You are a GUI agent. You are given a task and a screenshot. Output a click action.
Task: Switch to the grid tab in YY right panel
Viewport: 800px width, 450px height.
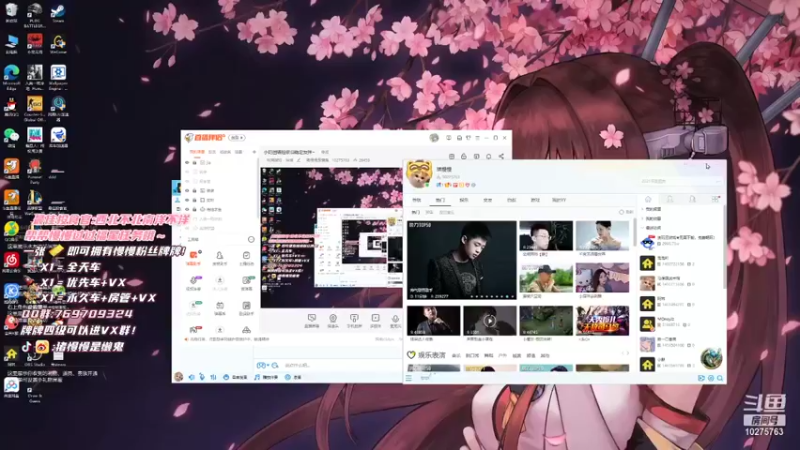tap(715, 199)
